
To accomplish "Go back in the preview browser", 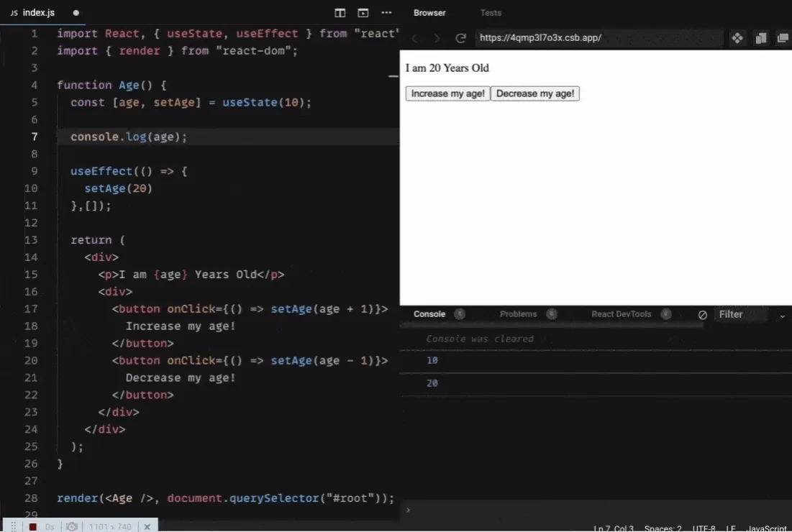I will tap(414, 38).
